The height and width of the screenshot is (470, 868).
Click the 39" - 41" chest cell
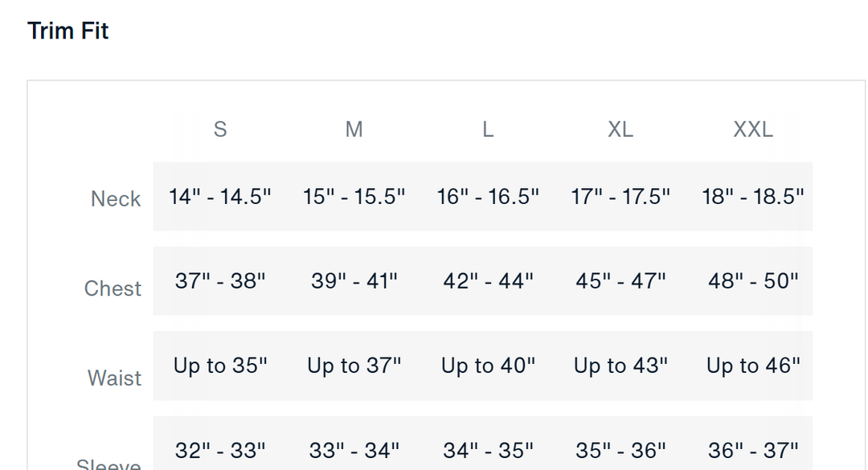(x=354, y=281)
